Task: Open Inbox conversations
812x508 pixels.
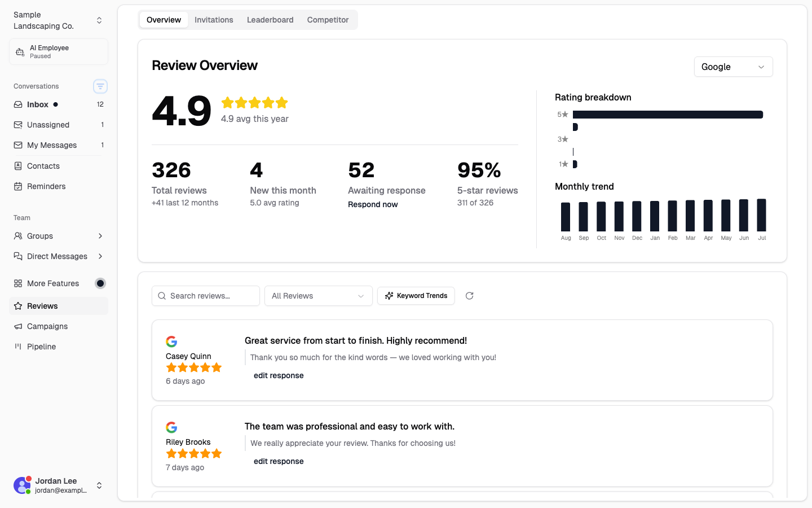Action: [x=59, y=104]
